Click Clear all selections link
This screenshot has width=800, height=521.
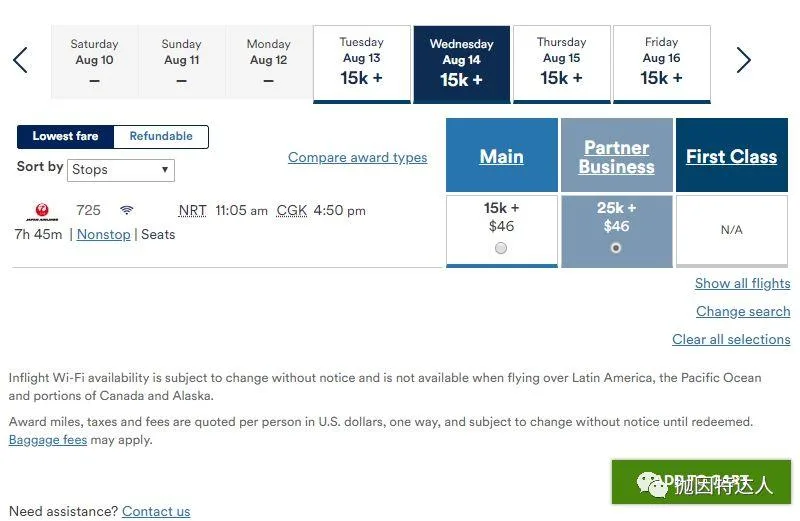[731, 339]
